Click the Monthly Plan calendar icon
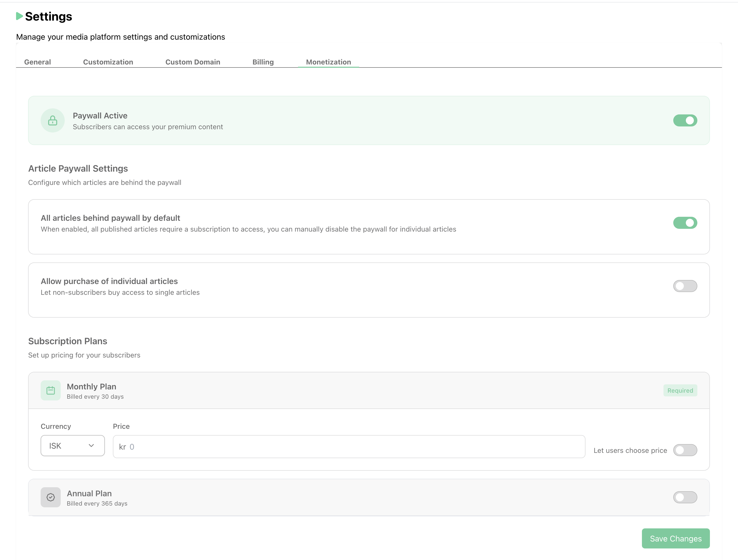Viewport: 738px width, 560px height. point(51,390)
